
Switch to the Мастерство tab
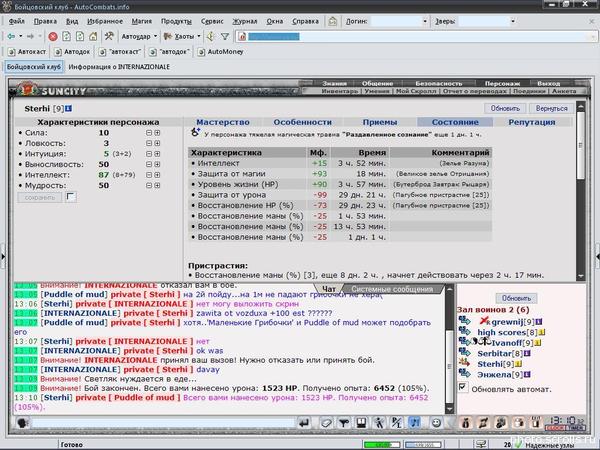(223, 122)
